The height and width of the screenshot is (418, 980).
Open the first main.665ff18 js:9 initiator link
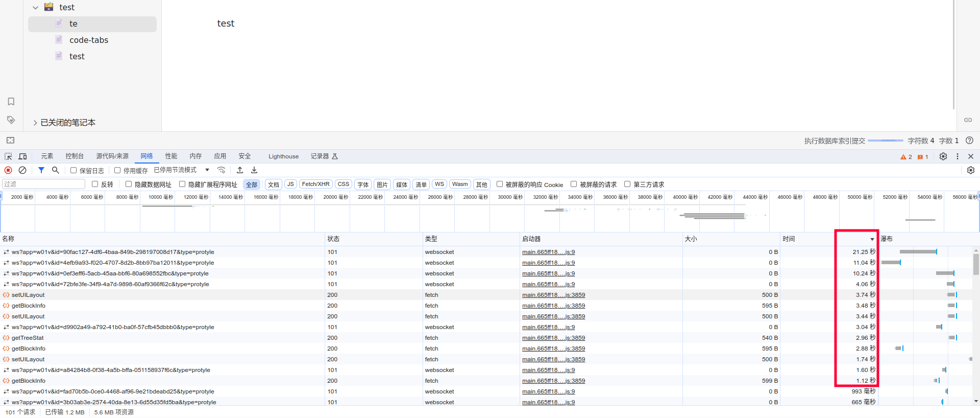coord(548,252)
